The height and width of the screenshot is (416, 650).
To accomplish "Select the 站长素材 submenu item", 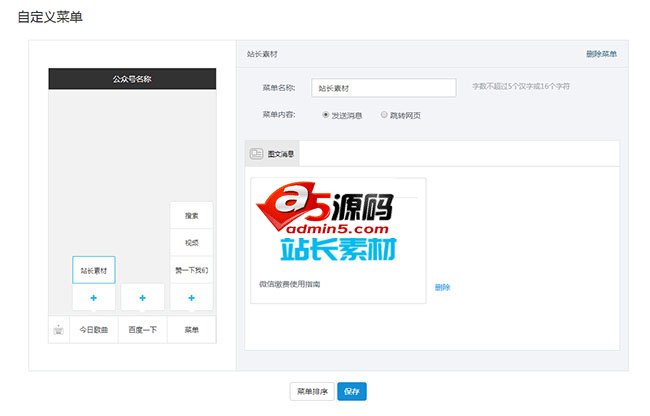I will [x=94, y=270].
